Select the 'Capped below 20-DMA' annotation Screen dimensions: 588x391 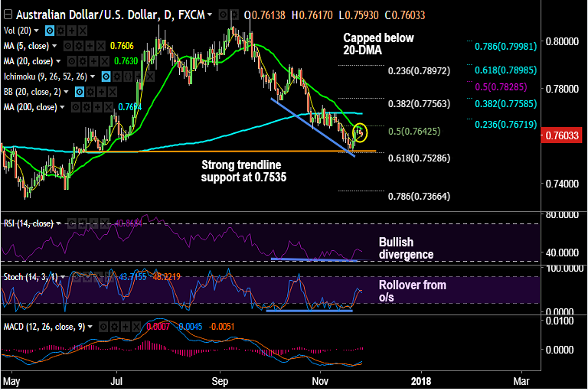pyautogui.click(x=378, y=44)
